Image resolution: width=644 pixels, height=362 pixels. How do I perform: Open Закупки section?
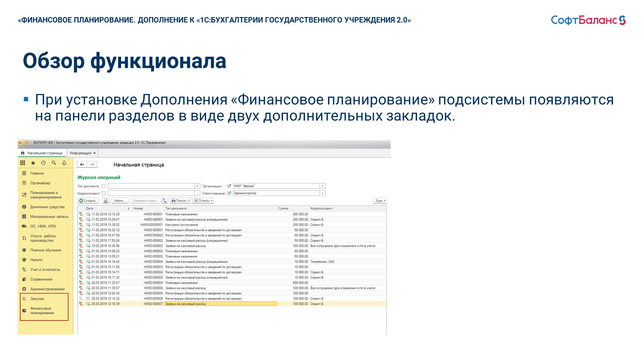(x=37, y=299)
